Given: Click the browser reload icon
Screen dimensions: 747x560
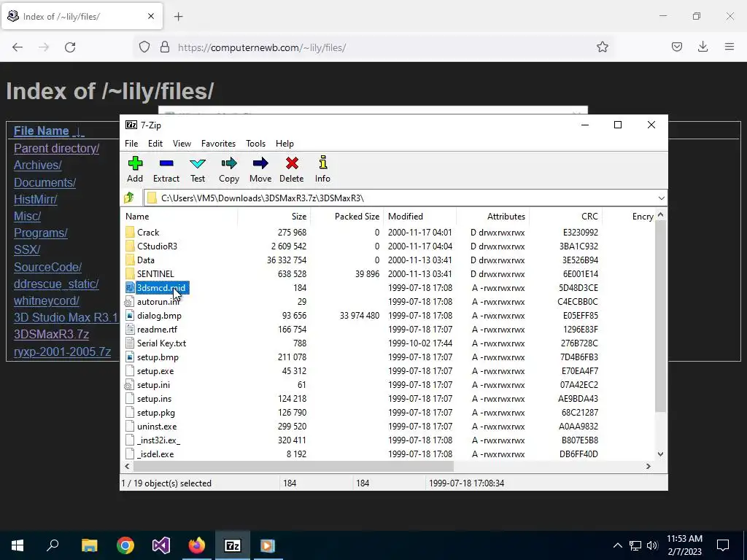Looking at the screenshot, I should tap(70, 47).
